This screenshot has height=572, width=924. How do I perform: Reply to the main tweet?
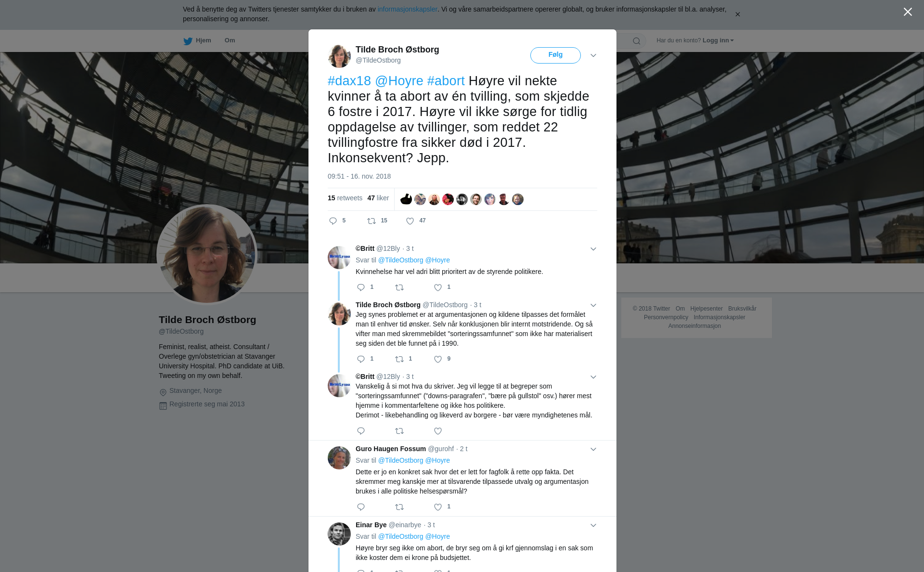[333, 221]
